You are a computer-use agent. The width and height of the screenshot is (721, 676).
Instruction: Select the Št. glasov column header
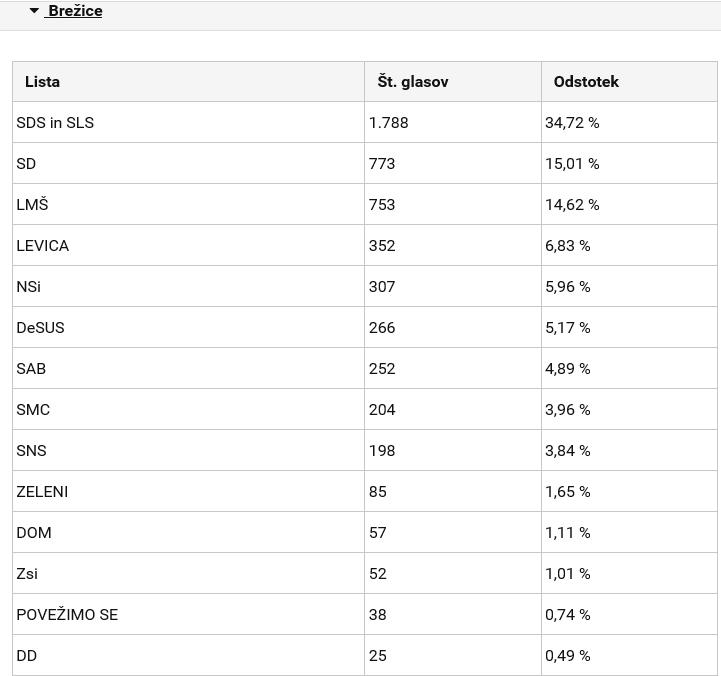(x=453, y=82)
